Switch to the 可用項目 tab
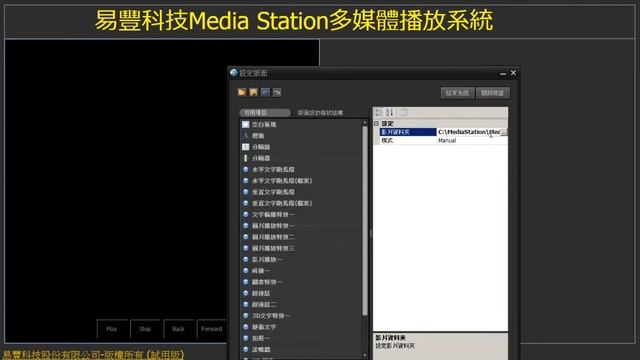The height and width of the screenshot is (360, 640). [265, 113]
